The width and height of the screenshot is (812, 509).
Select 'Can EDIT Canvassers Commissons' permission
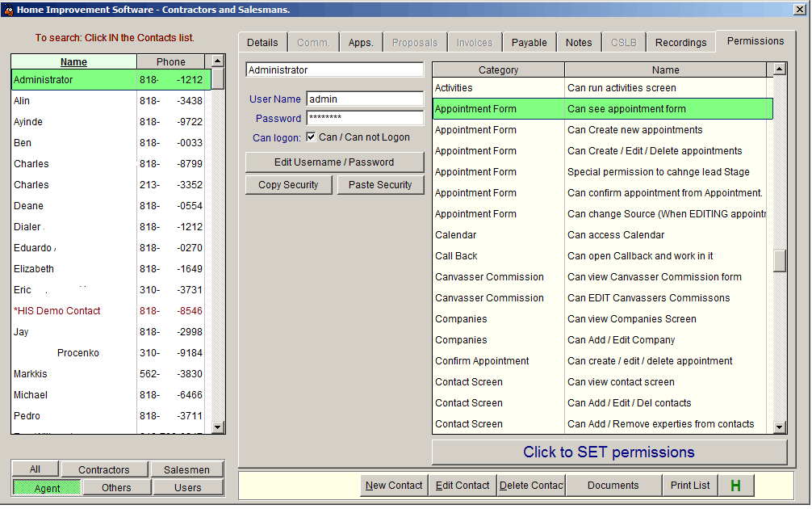tap(603, 297)
